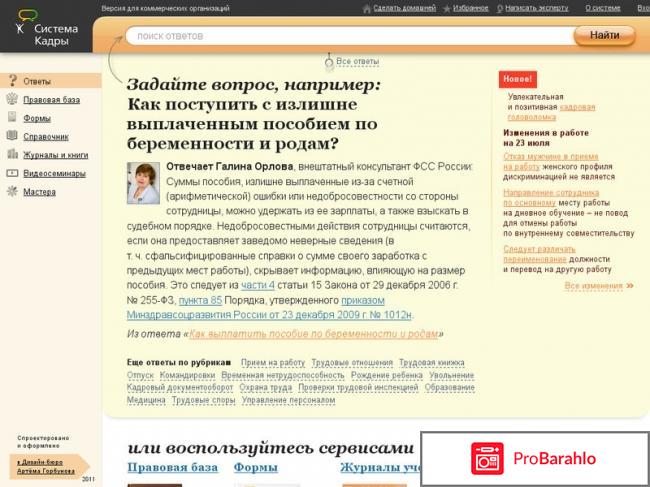650x487 pixels.
Task: Click the house icon beside Сделать домашней
Action: [x=366, y=8]
